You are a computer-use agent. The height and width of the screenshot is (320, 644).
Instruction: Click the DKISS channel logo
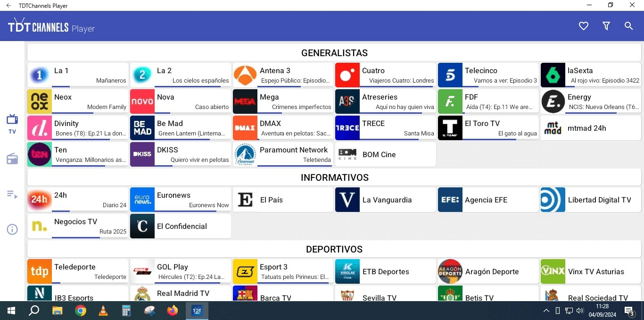coord(142,154)
